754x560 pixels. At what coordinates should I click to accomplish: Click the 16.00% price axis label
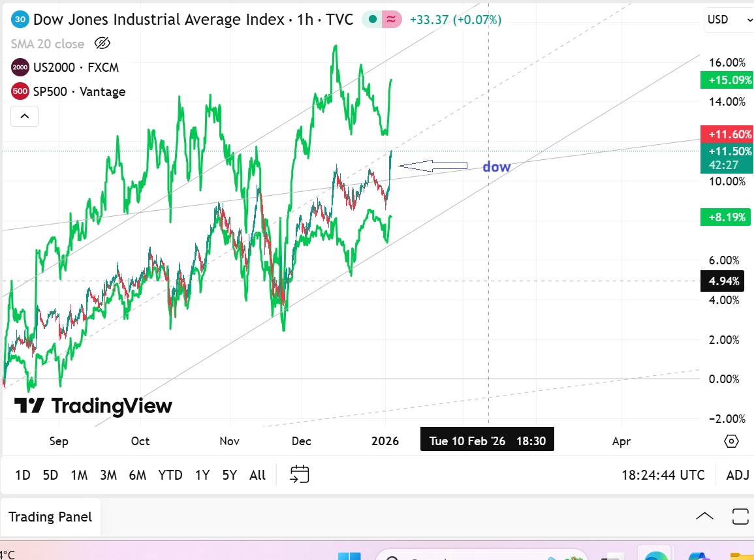(727, 63)
